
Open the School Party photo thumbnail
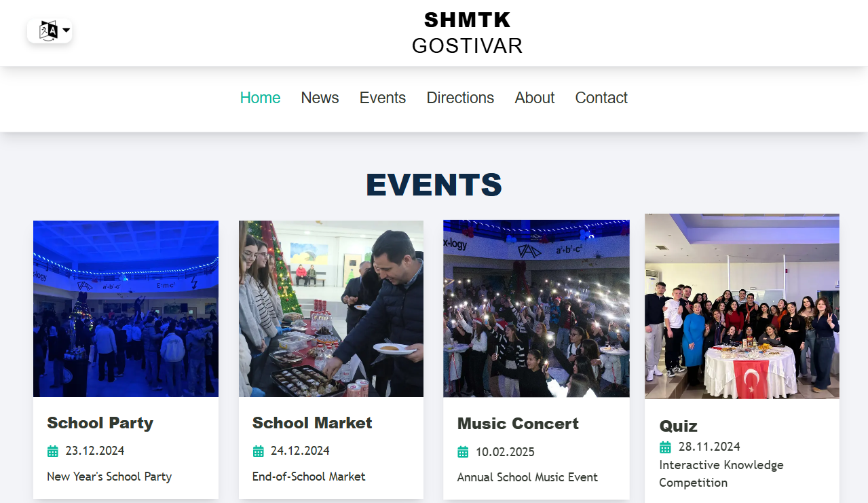pos(126,309)
